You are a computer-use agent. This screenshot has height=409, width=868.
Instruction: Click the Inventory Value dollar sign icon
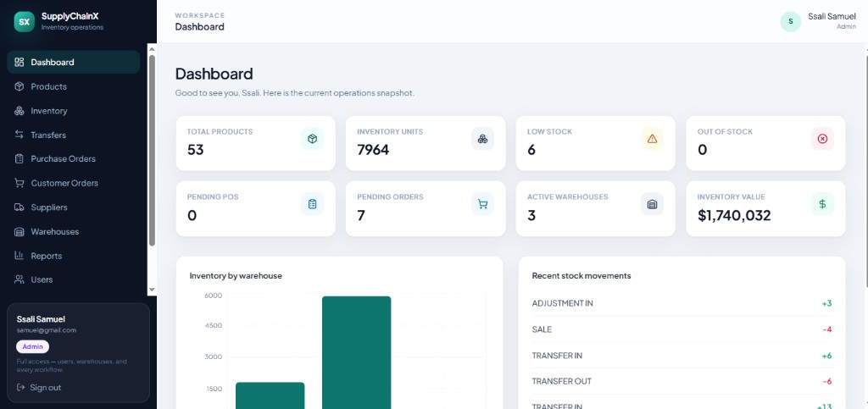point(822,204)
